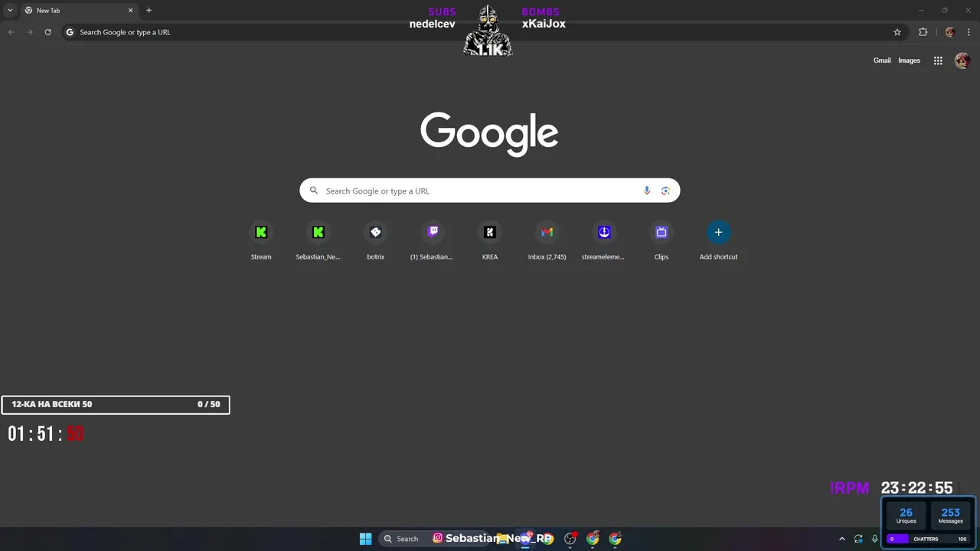Click the 12-КА НА ВСЕКИ 50 goal bar

(116, 404)
